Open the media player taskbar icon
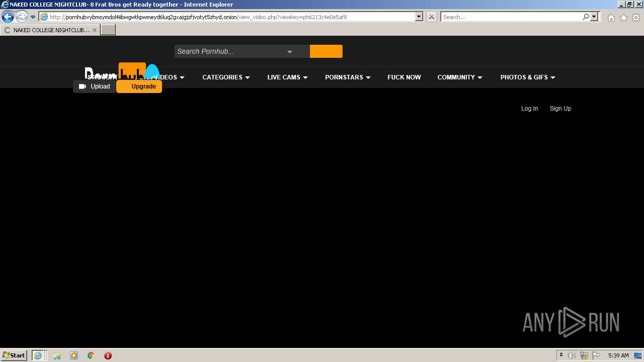The width and height of the screenshot is (644, 362). coord(74,355)
